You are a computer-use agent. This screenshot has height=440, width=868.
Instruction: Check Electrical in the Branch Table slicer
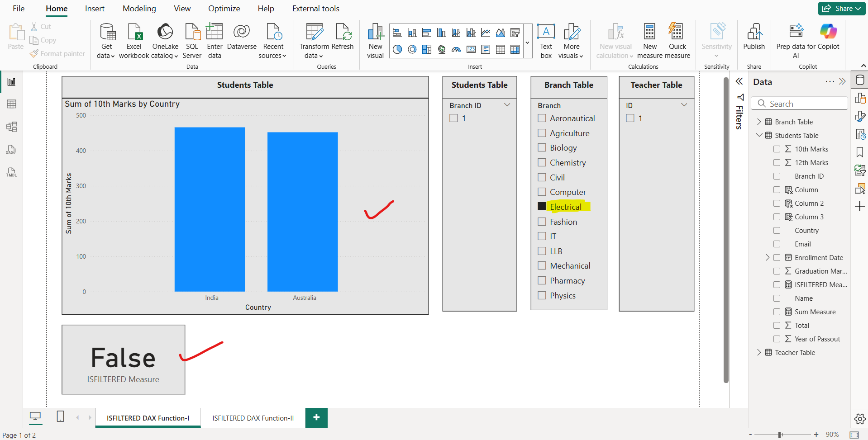click(542, 206)
